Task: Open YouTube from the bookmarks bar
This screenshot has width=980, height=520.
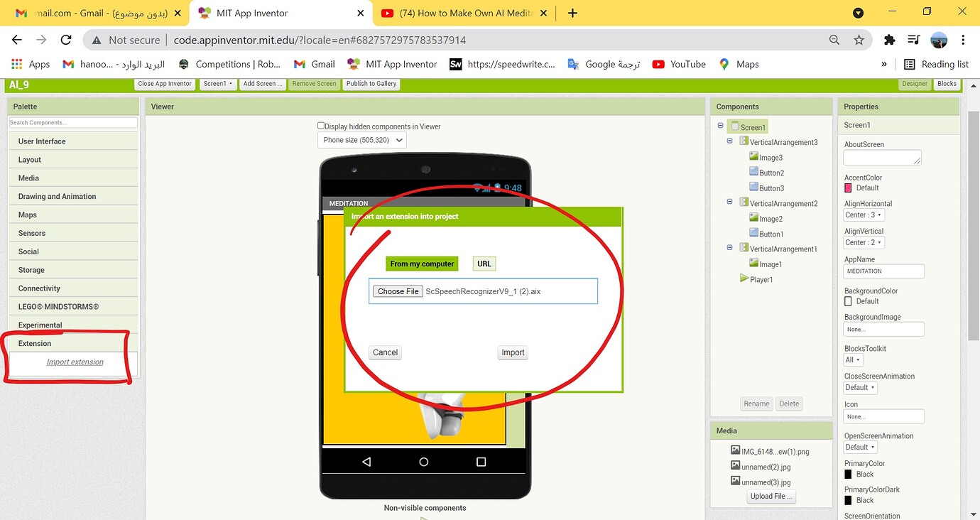Action: 657,64
